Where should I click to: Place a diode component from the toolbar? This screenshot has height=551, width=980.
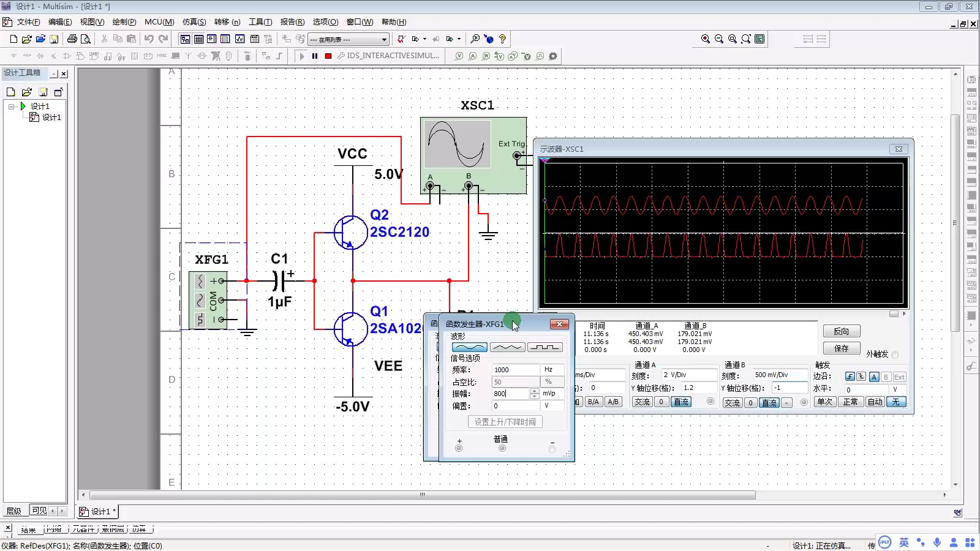pos(40,56)
